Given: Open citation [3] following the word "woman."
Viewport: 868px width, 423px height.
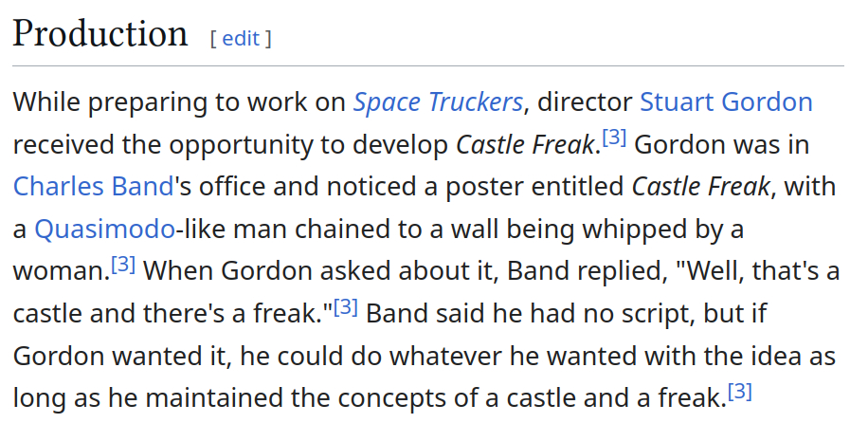Looking at the screenshot, I should coord(123,265).
